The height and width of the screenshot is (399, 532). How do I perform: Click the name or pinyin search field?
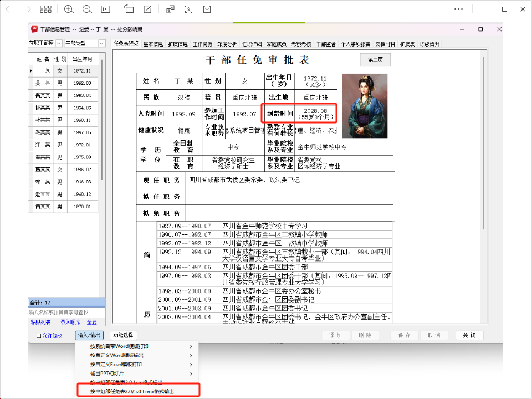[x=67, y=313]
